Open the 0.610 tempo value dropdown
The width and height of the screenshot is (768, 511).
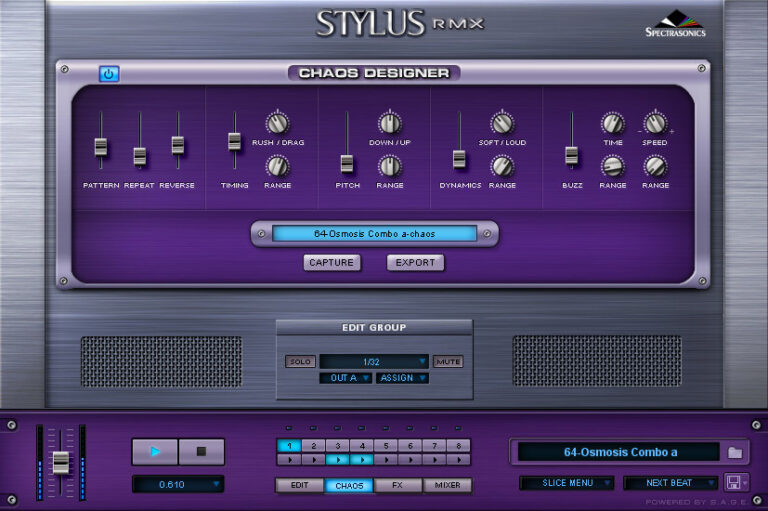coord(178,485)
